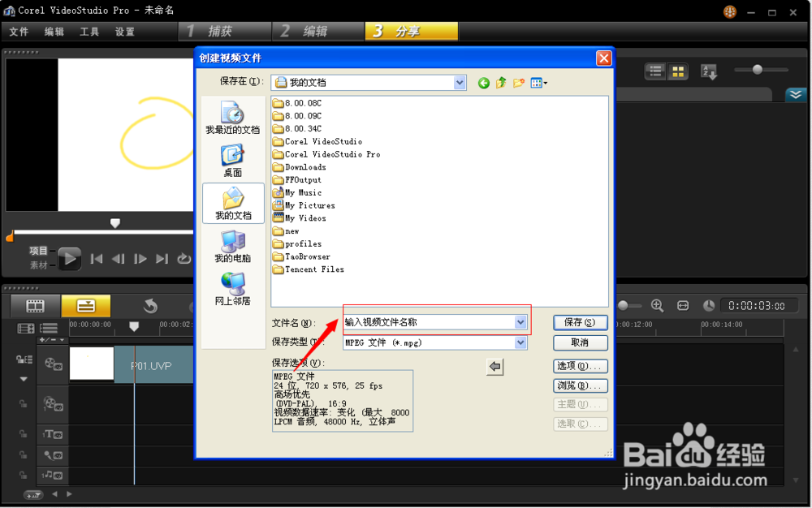Open the FFOutput folder
This screenshot has height=508, width=812.
click(x=297, y=180)
